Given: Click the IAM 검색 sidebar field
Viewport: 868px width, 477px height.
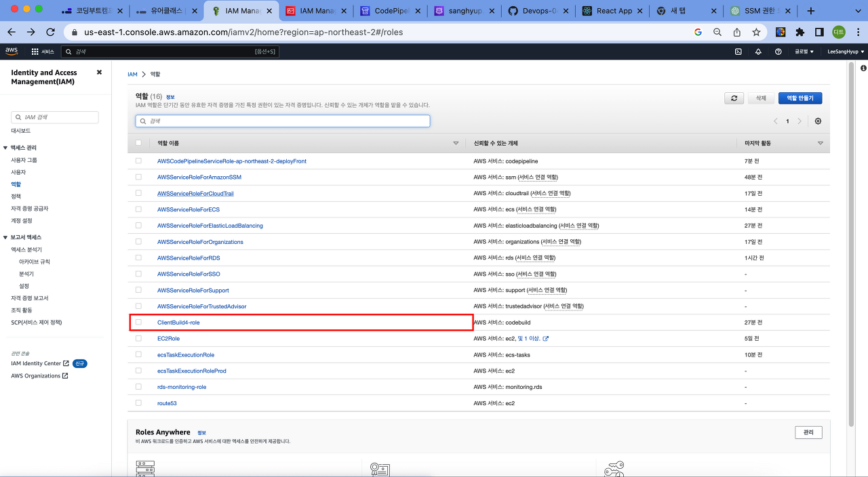Looking at the screenshot, I should click(55, 117).
